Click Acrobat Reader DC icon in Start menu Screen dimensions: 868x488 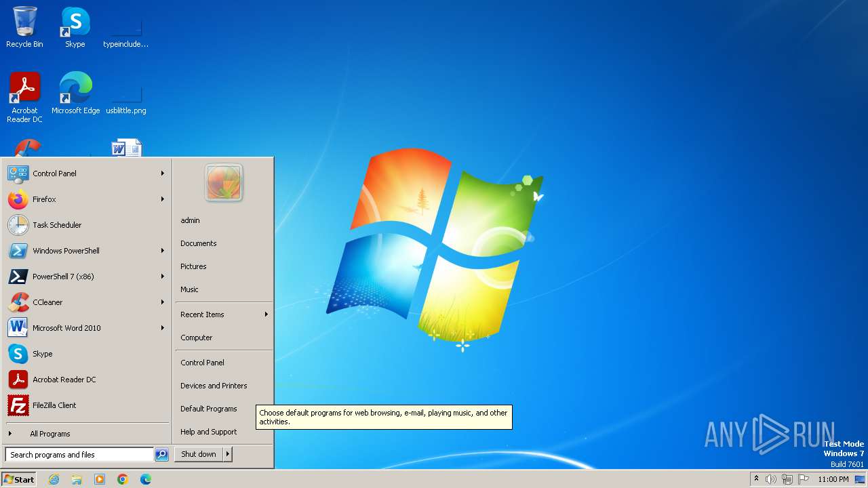pyautogui.click(x=18, y=380)
